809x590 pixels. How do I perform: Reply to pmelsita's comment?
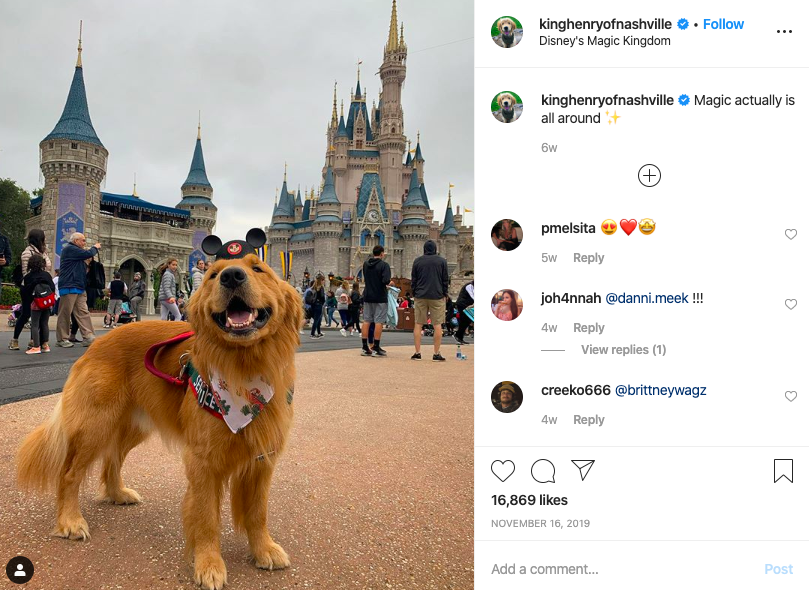click(x=588, y=258)
